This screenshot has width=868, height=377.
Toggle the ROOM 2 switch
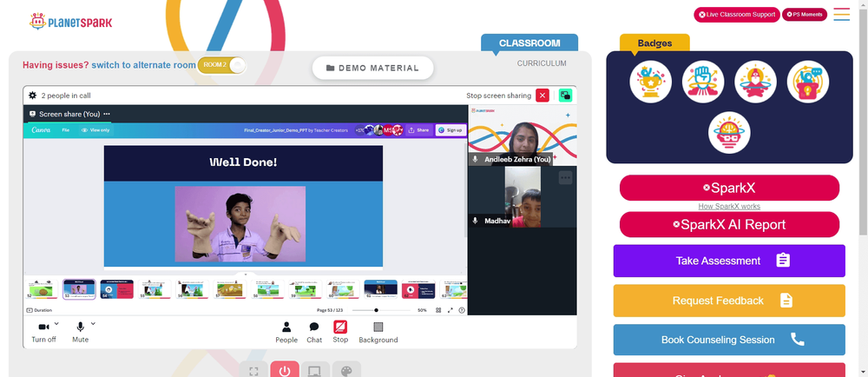(x=221, y=65)
